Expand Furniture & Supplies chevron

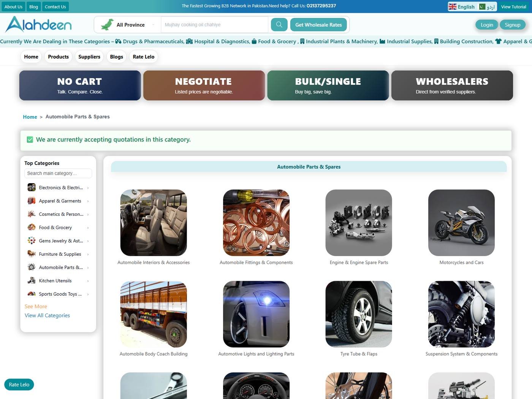pyautogui.click(x=88, y=254)
